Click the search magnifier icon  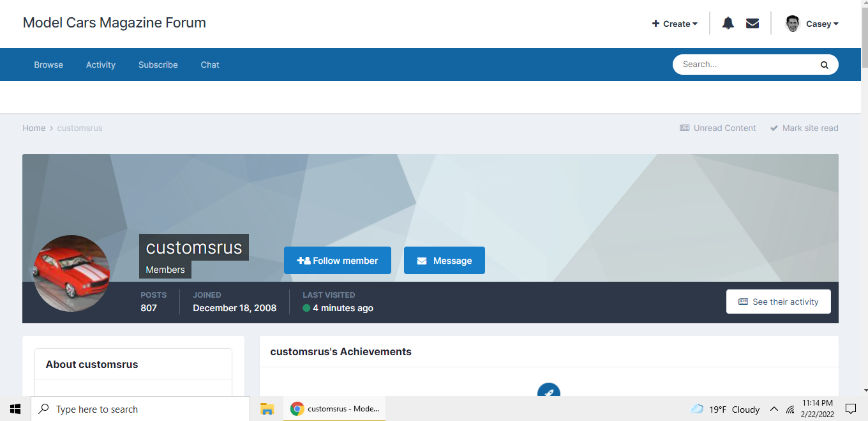[x=824, y=65]
